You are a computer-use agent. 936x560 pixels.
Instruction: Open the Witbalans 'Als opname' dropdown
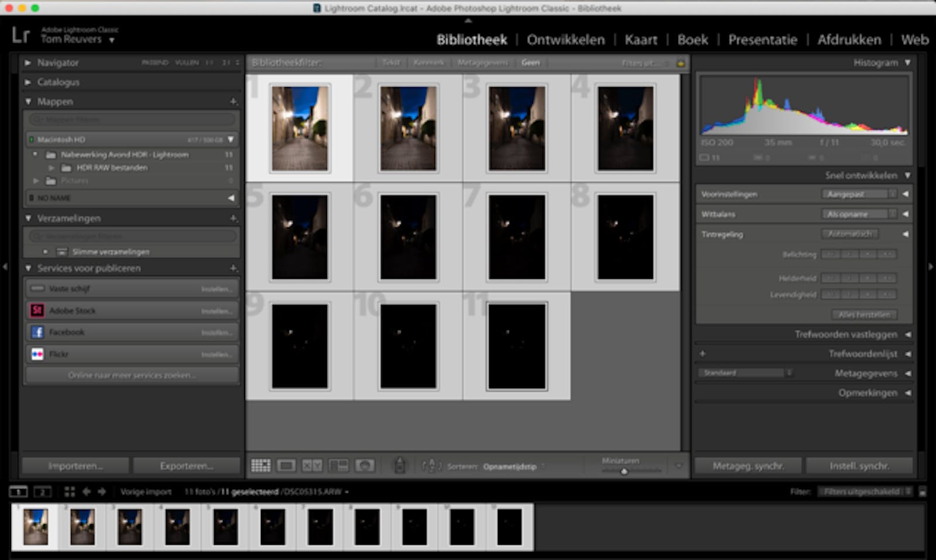(x=858, y=215)
